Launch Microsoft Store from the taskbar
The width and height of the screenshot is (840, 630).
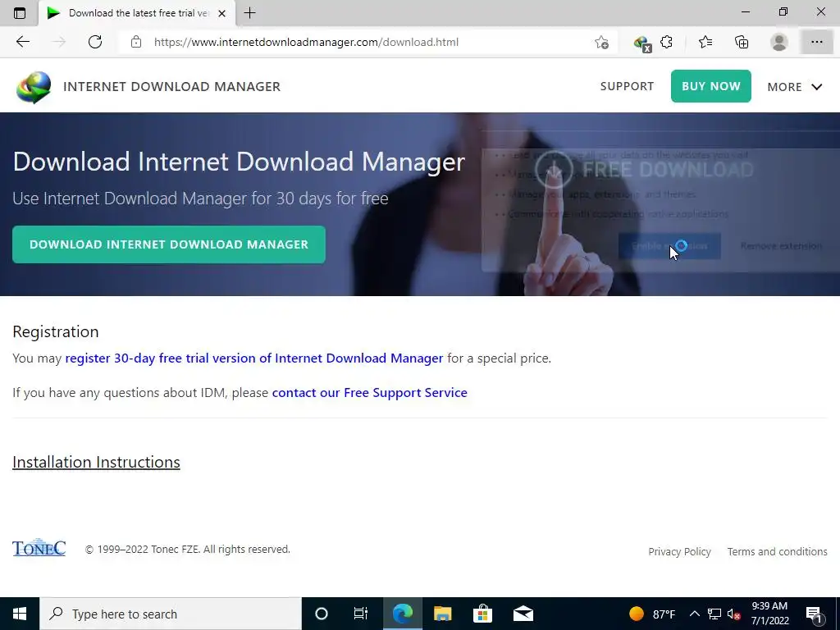coord(482,614)
